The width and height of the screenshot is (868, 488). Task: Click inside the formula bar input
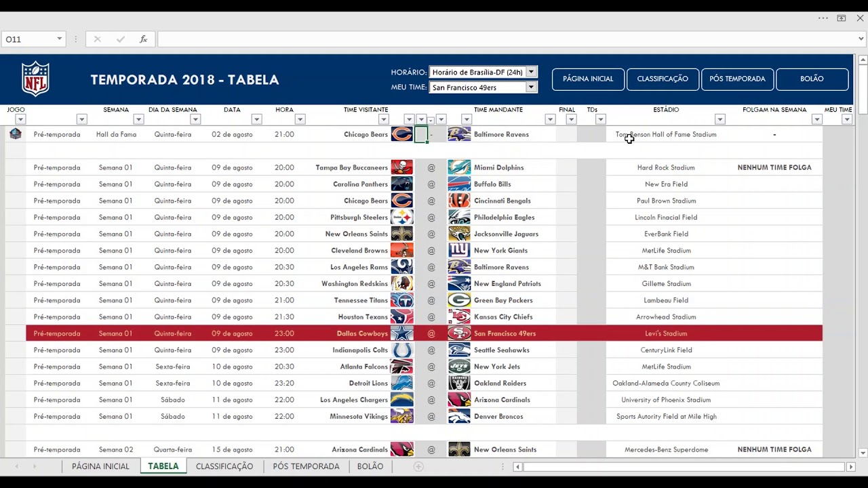(x=507, y=39)
